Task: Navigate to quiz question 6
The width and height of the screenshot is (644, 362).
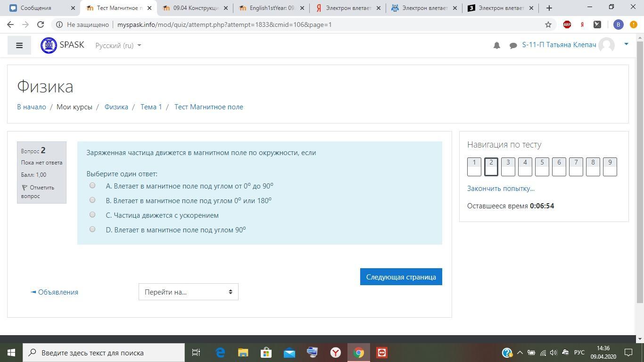Action: click(559, 166)
